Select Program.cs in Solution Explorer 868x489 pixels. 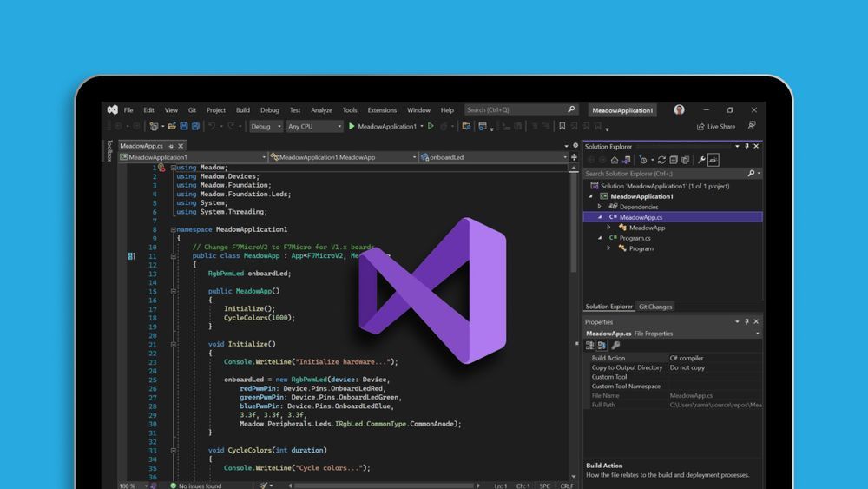(634, 238)
